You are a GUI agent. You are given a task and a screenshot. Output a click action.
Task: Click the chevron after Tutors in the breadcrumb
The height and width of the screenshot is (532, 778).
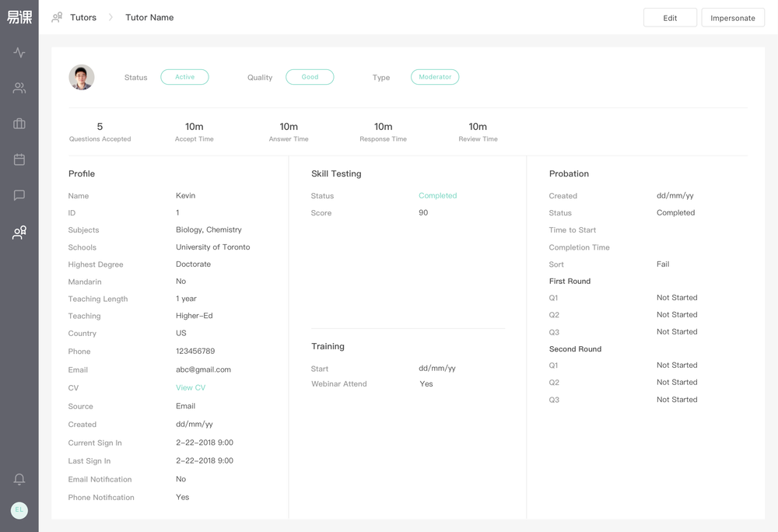(110, 16)
